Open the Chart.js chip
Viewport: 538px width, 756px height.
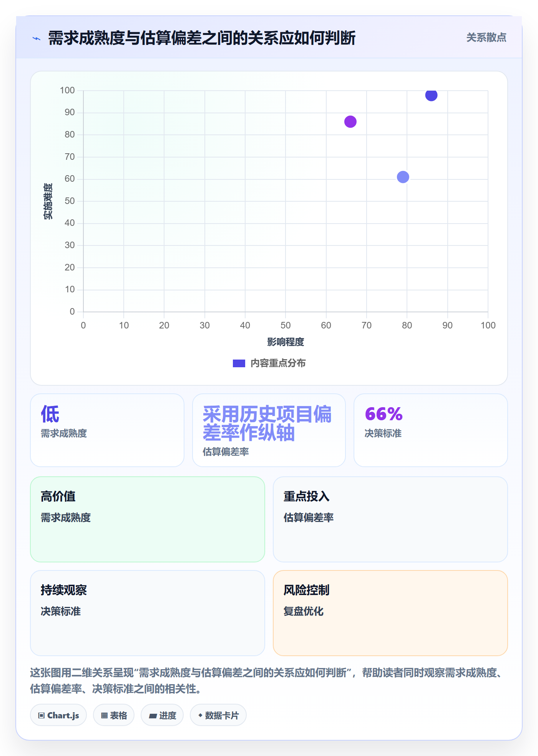(58, 715)
